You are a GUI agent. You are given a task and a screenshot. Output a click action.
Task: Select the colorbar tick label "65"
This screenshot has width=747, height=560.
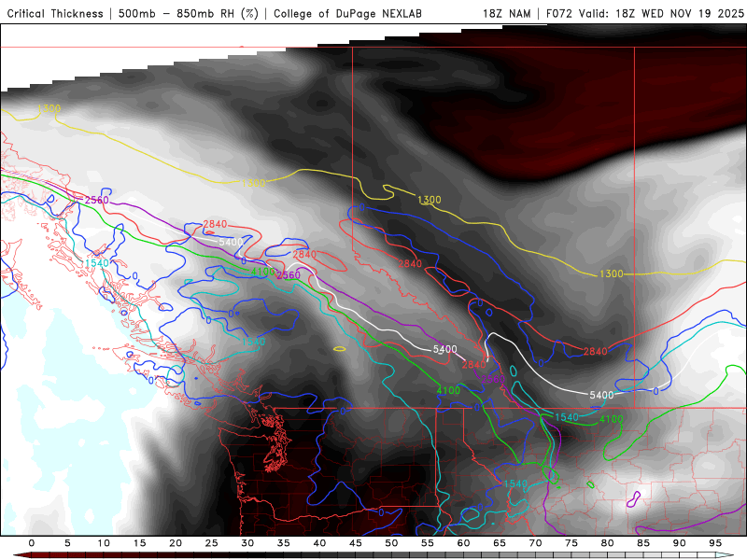click(x=500, y=543)
